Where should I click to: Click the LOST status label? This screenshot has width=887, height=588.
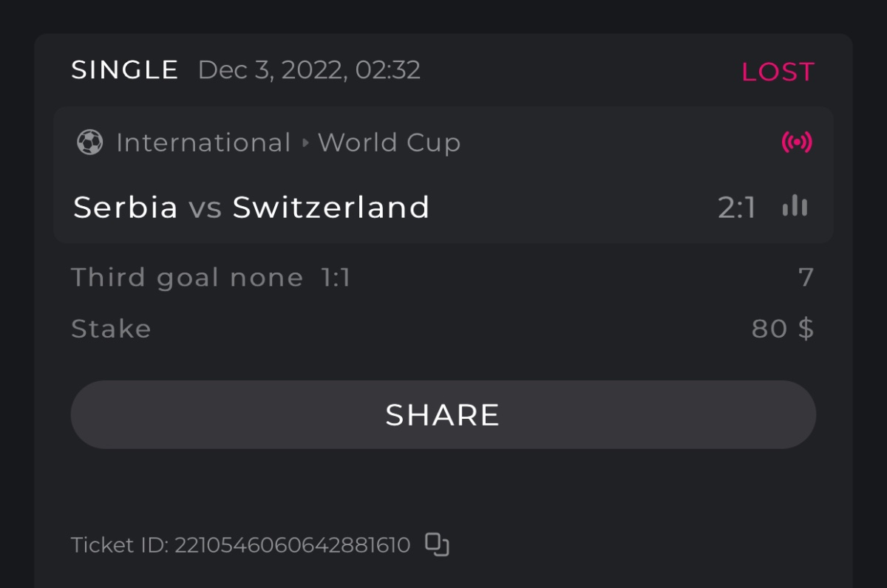[x=778, y=72]
